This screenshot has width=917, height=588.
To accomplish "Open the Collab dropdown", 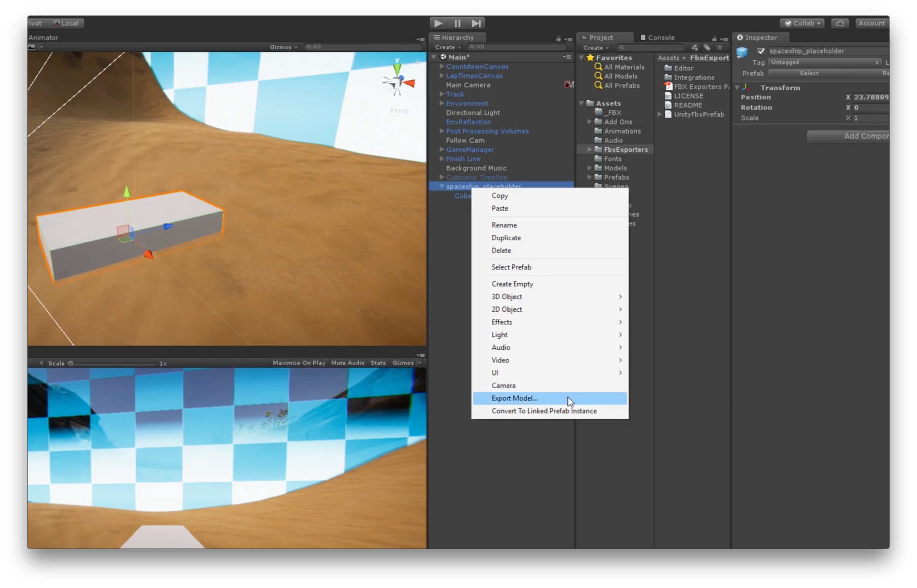I will [x=802, y=23].
